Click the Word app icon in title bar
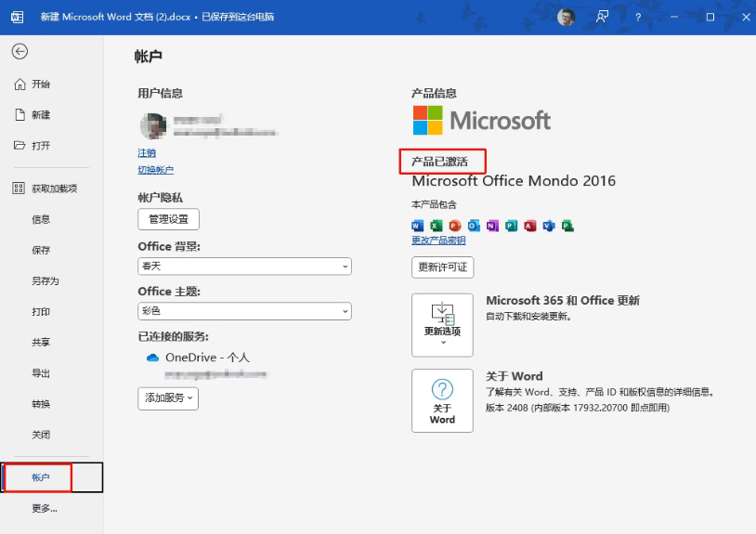This screenshot has height=534, width=756. tap(17, 17)
